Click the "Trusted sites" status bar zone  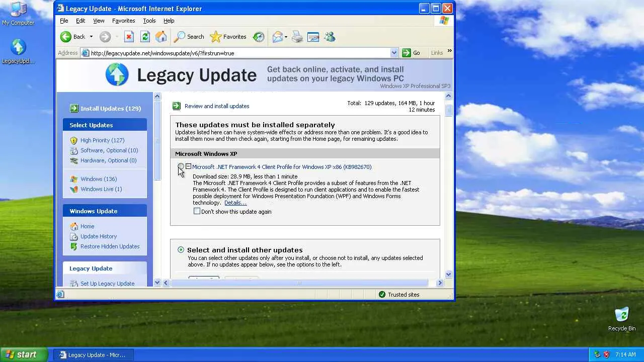[399, 295]
